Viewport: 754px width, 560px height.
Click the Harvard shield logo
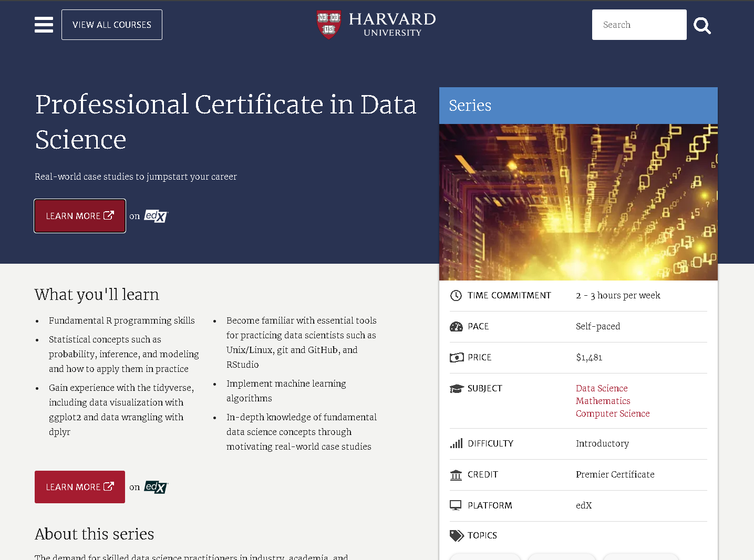tap(329, 25)
